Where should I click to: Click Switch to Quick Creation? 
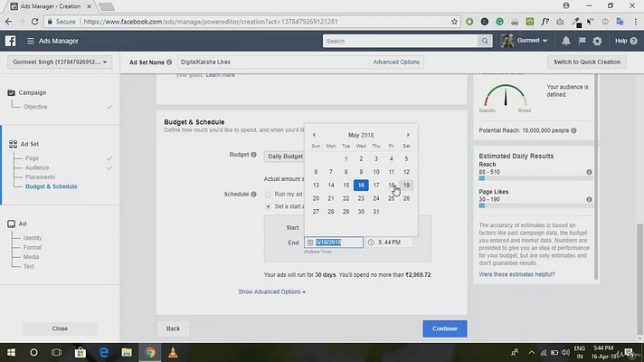click(587, 62)
